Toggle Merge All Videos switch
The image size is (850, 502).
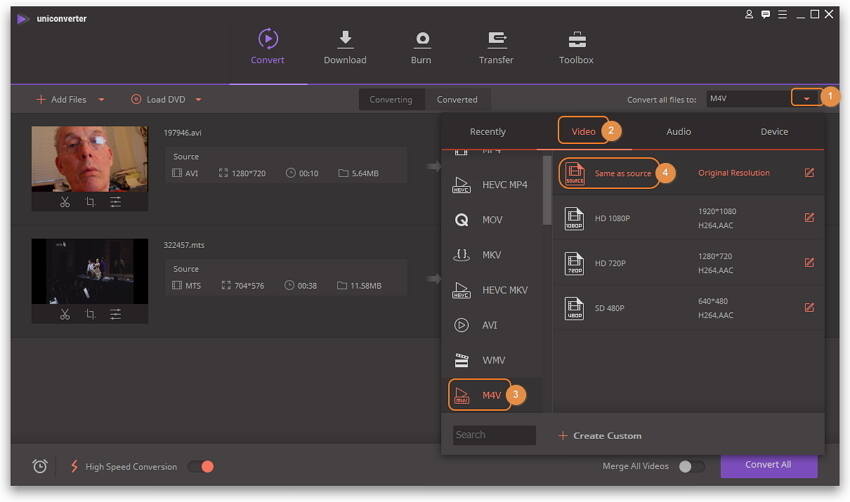692,466
